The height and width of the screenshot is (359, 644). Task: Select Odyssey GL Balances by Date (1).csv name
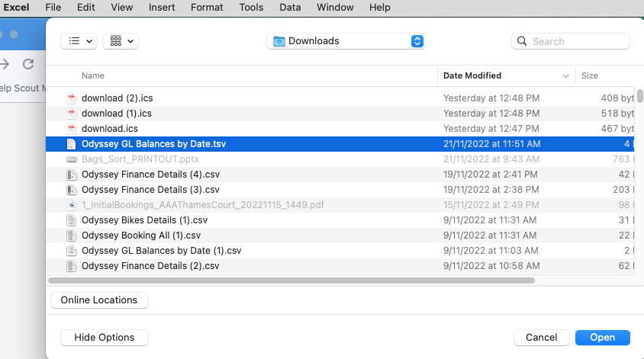click(x=162, y=251)
